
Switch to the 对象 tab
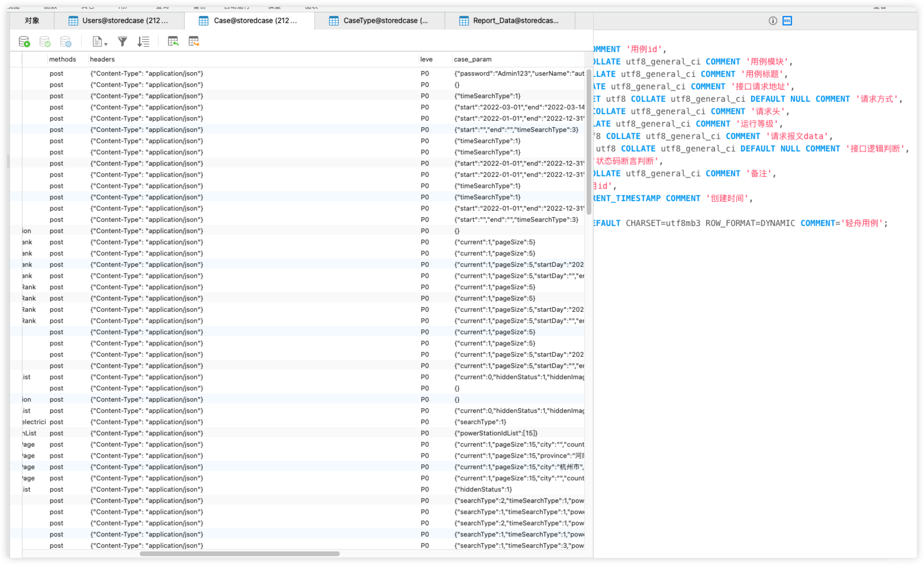32,21
